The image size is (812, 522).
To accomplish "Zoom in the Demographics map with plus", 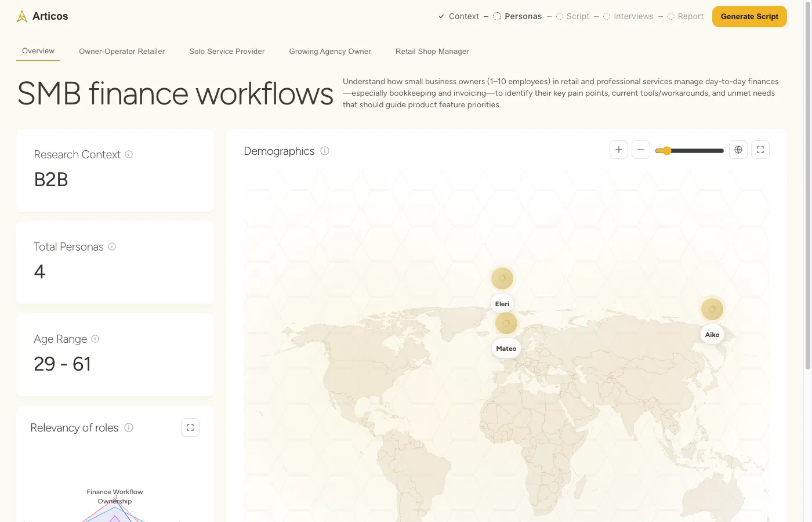I will tap(619, 150).
